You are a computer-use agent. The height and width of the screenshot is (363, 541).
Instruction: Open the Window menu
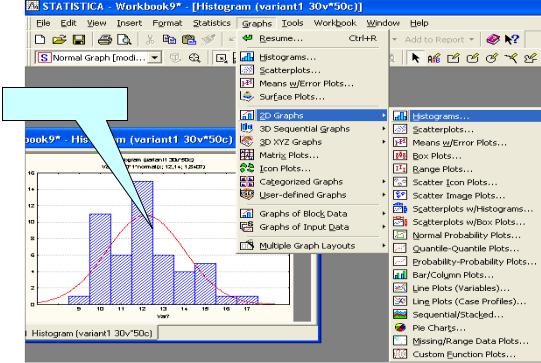pos(383,23)
